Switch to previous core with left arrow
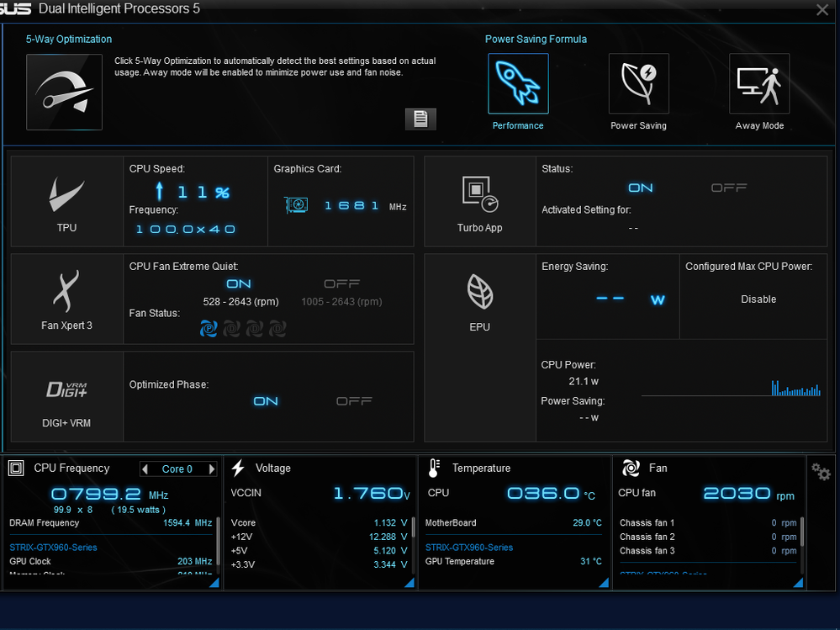 (x=145, y=469)
